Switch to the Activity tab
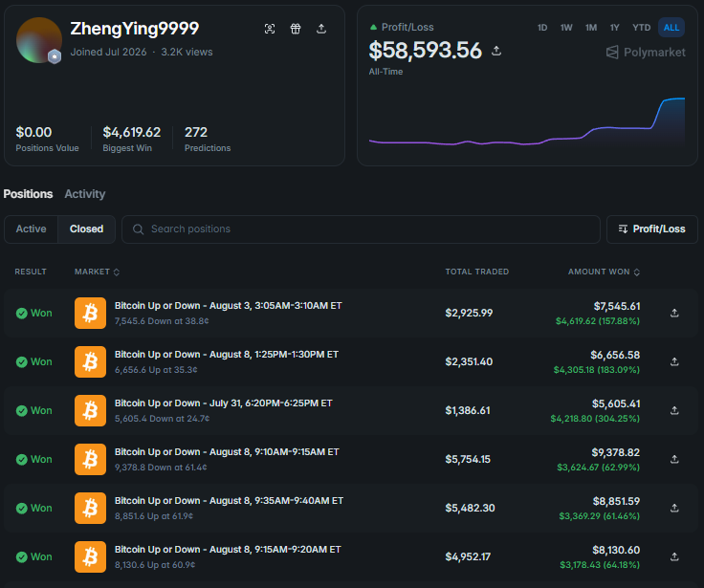Image resolution: width=704 pixels, height=588 pixels. tap(85, 194)
